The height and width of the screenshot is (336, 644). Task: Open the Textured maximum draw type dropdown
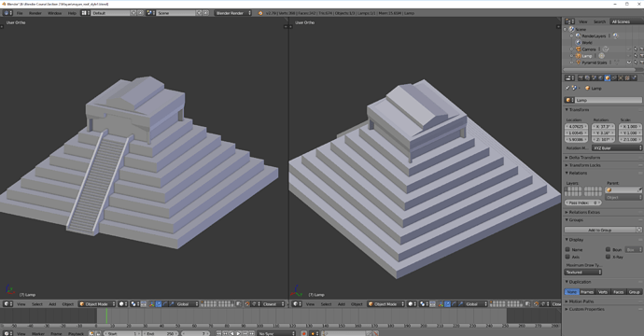coord(583,272)
